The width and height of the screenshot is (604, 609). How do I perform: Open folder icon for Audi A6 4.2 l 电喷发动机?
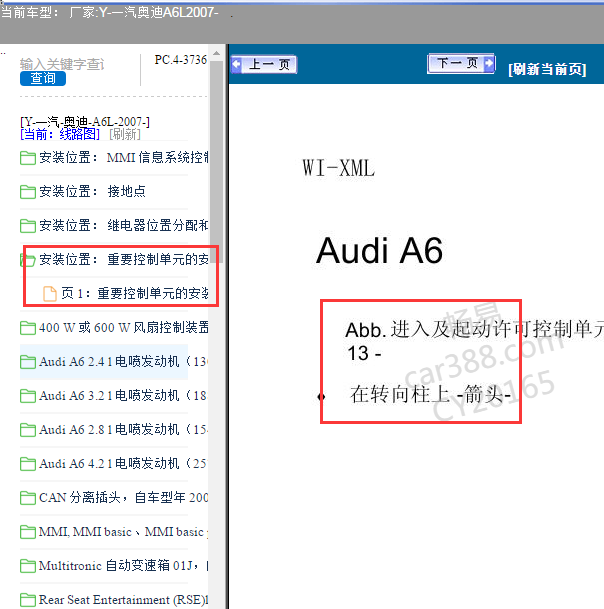[28, 464]
